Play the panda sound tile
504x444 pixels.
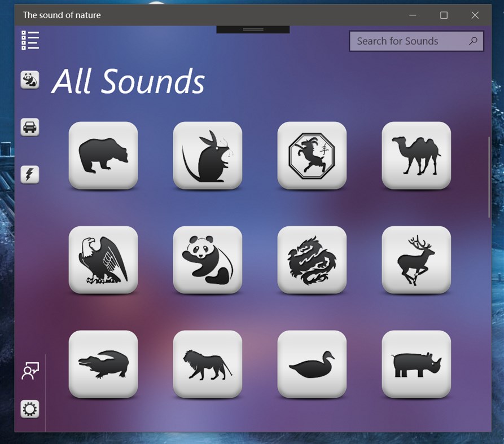click(208, 260)
